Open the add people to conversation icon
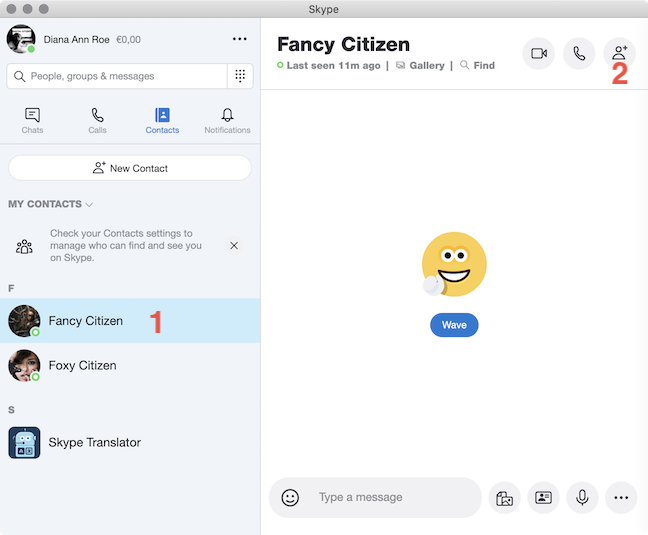648x535 pixels. click(619, 53)
